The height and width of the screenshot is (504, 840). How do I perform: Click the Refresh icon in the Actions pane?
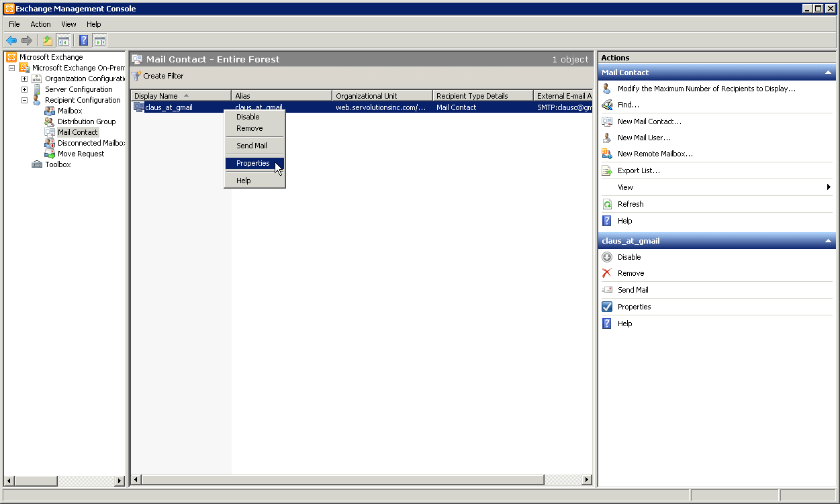pyautogui.click(x=606, y=204)
